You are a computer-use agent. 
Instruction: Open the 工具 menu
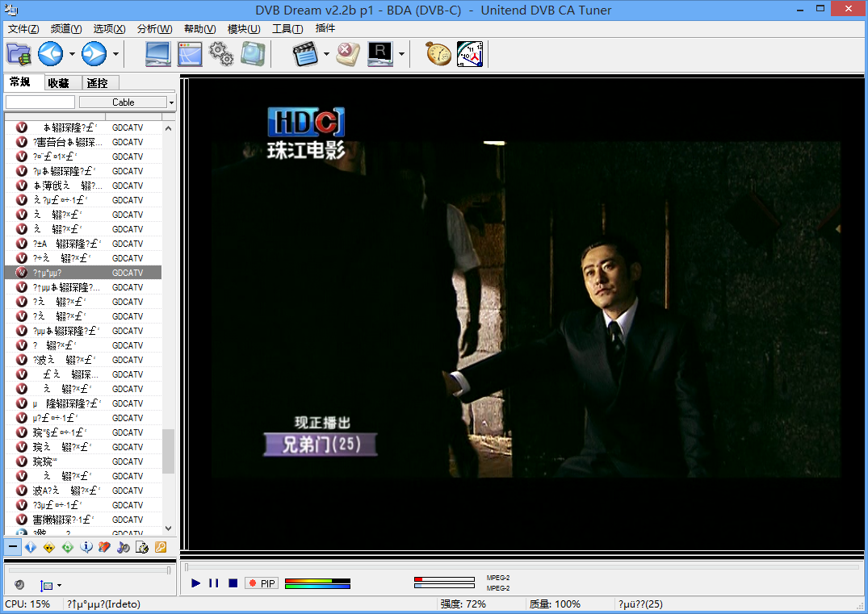(287, 29)
